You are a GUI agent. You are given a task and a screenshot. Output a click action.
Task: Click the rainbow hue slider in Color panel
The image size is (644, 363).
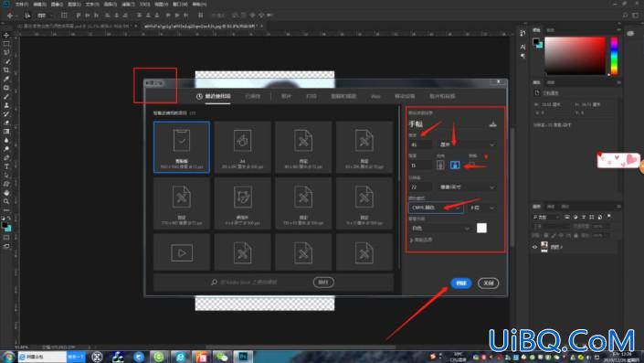click(614, 56)
